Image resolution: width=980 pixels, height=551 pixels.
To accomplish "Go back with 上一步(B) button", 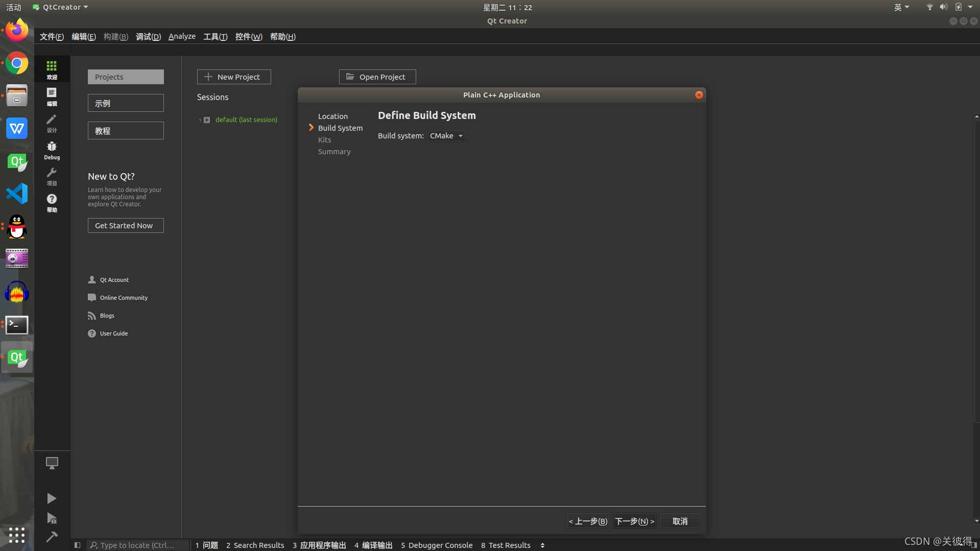I will point(588,521).
